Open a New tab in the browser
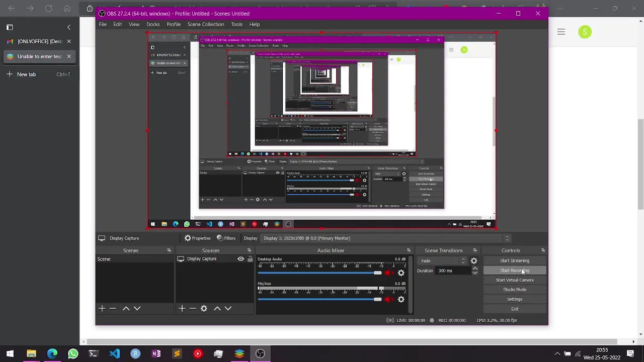644x362 pixels. click(39, 74)
